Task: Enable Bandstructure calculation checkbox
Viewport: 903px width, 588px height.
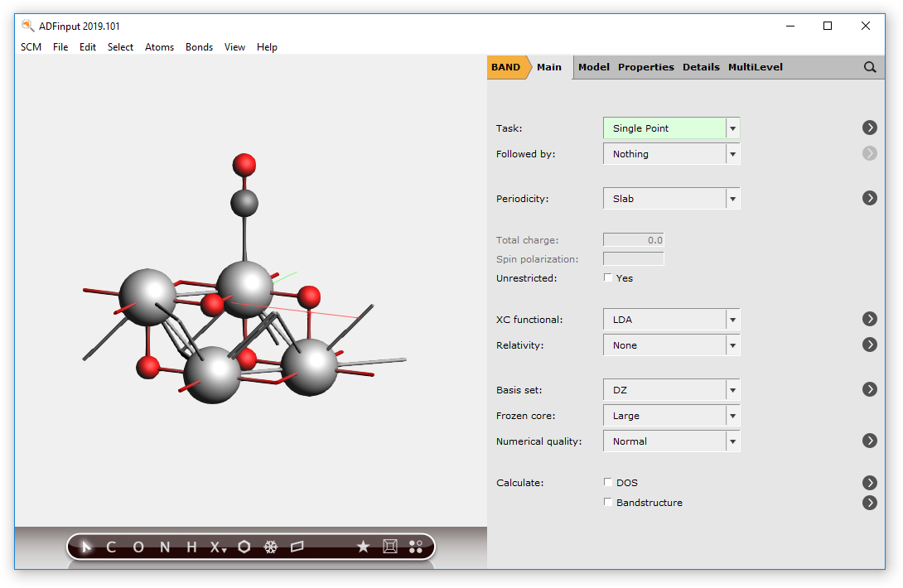Action: pyautogui.click(x=607, y=502)
